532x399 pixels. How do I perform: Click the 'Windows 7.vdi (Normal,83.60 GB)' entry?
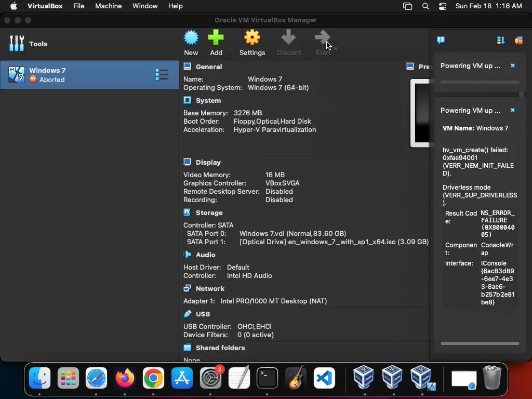[x=292, y=233]
